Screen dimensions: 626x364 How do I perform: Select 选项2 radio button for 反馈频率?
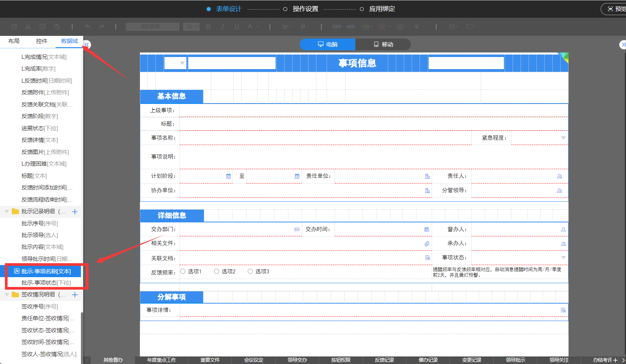click(x=217, y=271)
